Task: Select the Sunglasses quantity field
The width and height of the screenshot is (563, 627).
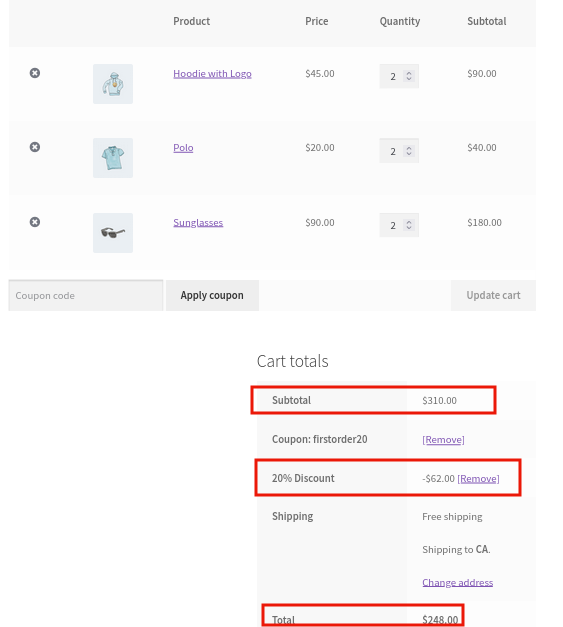Action: point(399,225)
